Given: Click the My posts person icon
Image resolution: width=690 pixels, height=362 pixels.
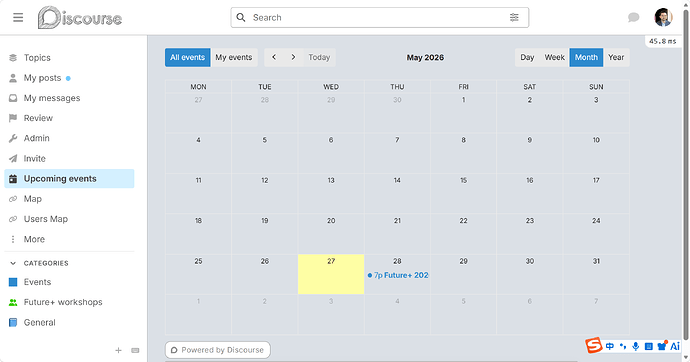Looking at the screenshot, I should [x=13, y=78].
